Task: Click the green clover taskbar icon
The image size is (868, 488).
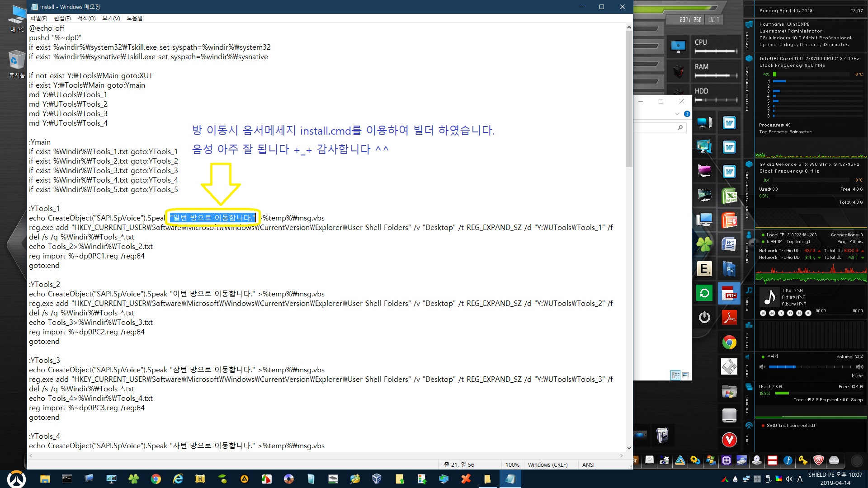Action: tap(133, 479)
